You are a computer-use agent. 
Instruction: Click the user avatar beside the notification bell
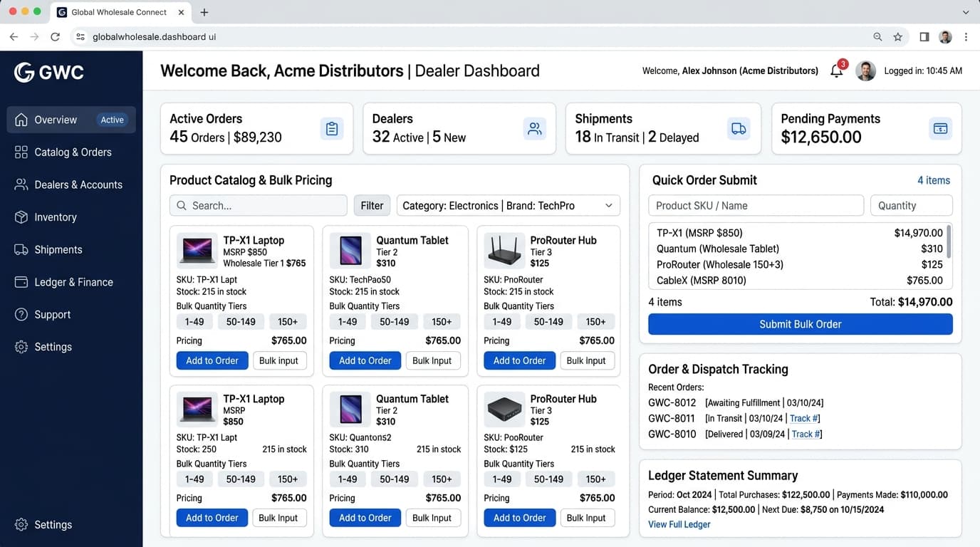coord(865,71)
